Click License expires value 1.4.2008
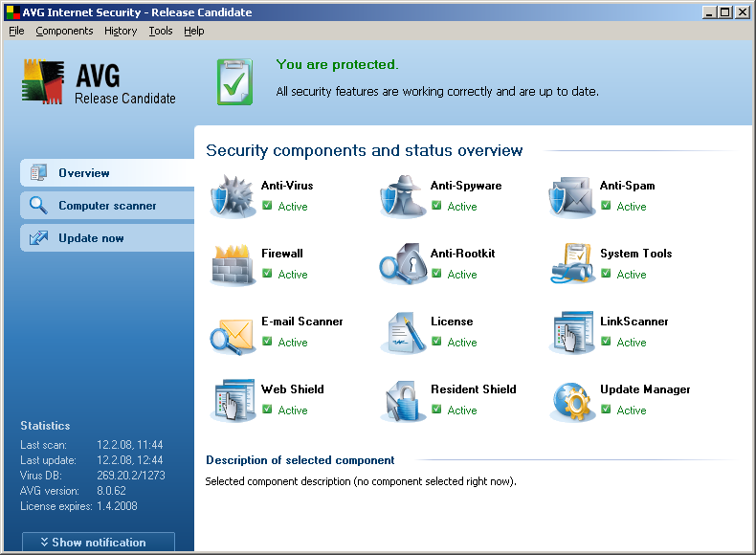Viewport: 756px width, 555px height. click(117, 506)
